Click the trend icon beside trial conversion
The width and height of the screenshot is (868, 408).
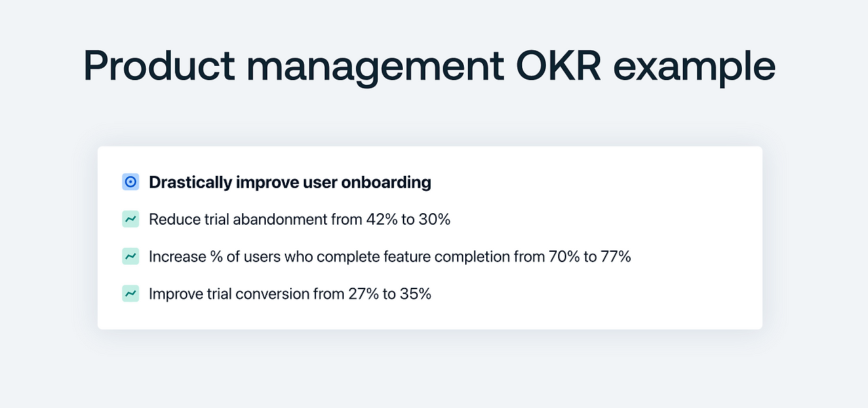click(130, 294)
